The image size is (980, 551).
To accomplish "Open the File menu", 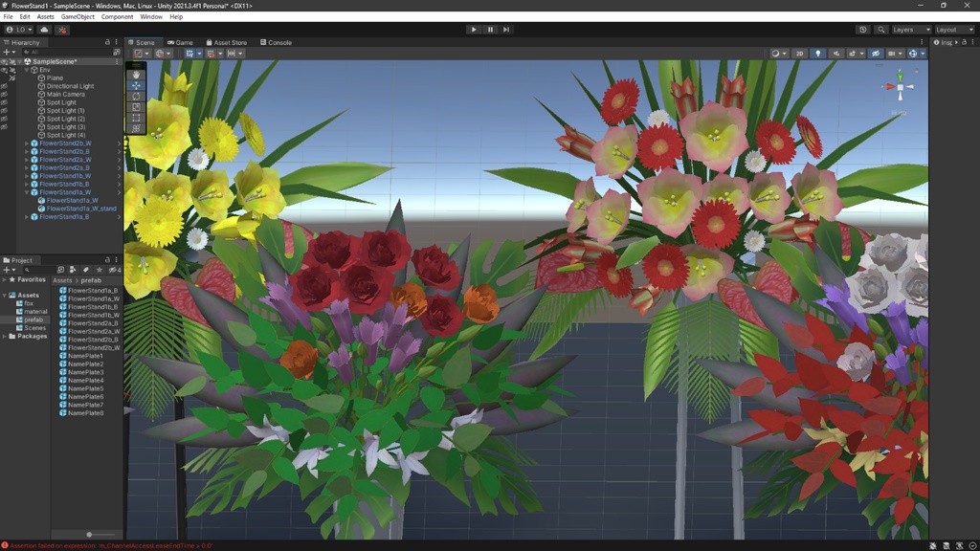I will pyautogui.click(x=8, y=17).
